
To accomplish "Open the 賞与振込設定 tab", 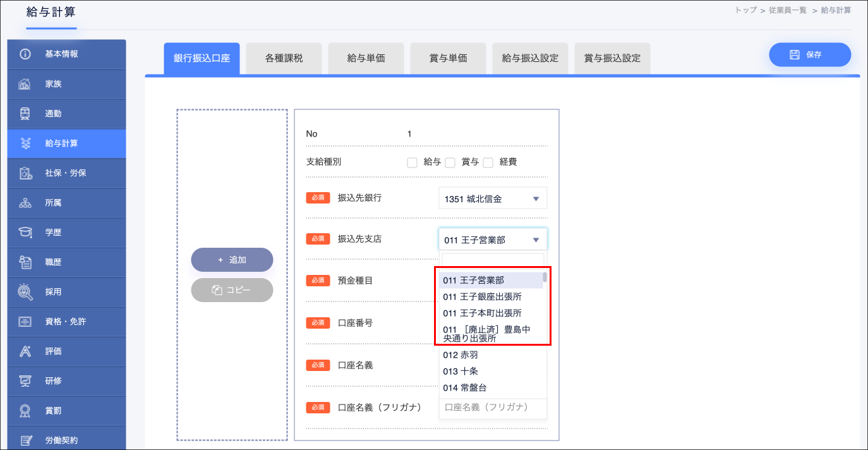I will (x=612, y=58).
